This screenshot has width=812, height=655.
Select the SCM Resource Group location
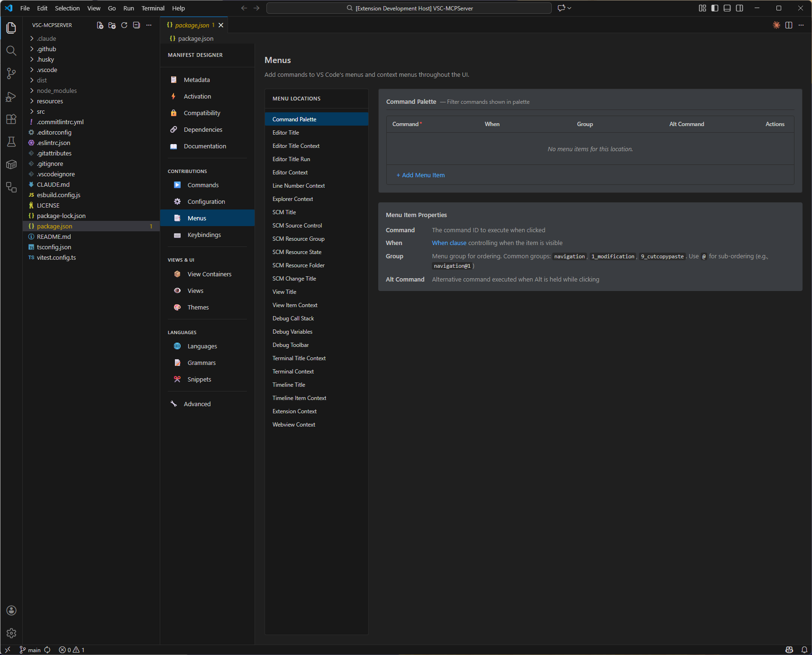(316, 238)
